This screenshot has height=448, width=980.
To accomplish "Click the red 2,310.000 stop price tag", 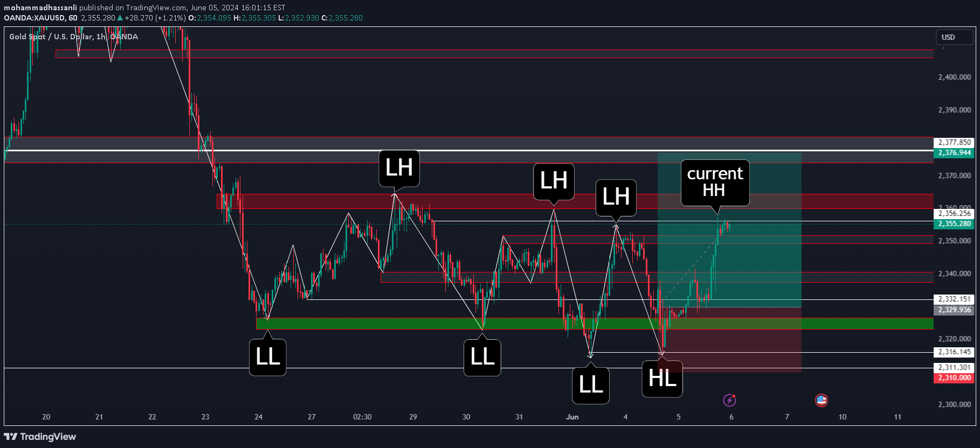I will pyautogui.click(x=954, y=378).
